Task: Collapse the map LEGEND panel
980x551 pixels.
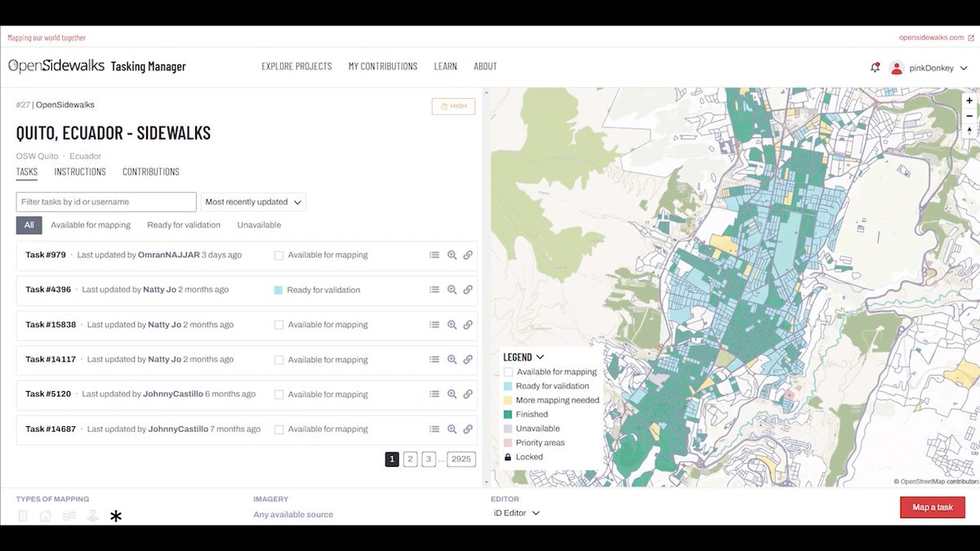Action: point(538,356)
